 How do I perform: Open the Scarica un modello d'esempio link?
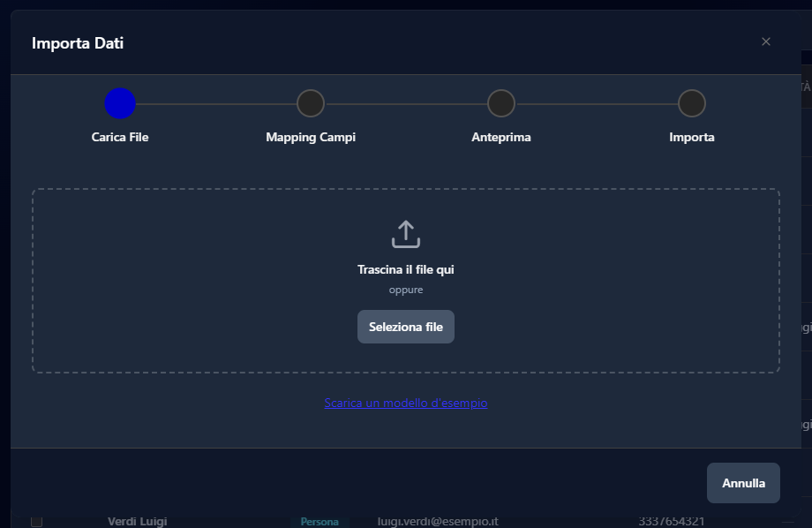coord(405,403)
